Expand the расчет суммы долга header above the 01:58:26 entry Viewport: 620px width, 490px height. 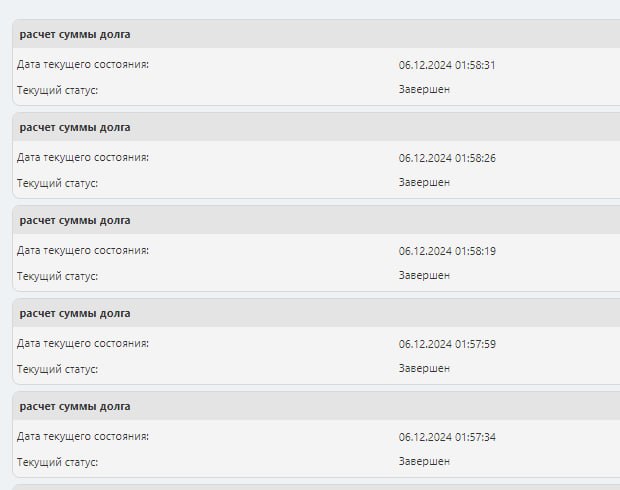click(x=75, y=128)
